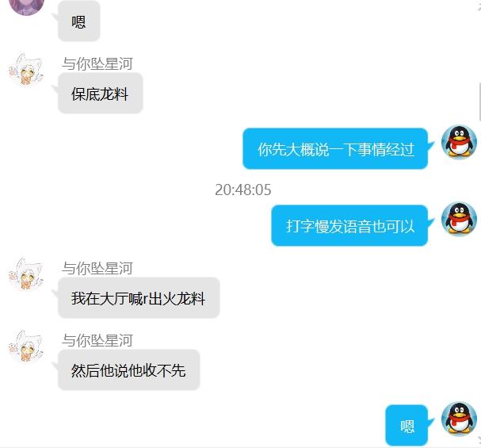The image size is (481, 448).
Task: Open cat avatar beside 然后他说他收不先
Action: (x=26, y=347)
